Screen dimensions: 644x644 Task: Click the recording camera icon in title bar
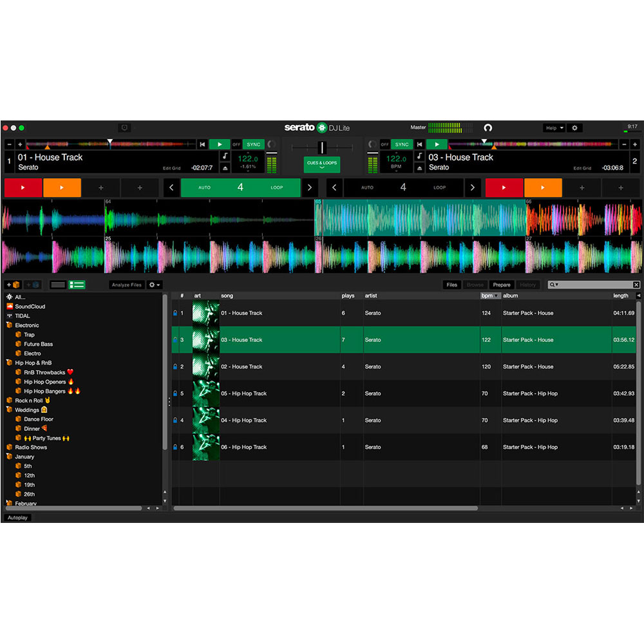[124, 128]
